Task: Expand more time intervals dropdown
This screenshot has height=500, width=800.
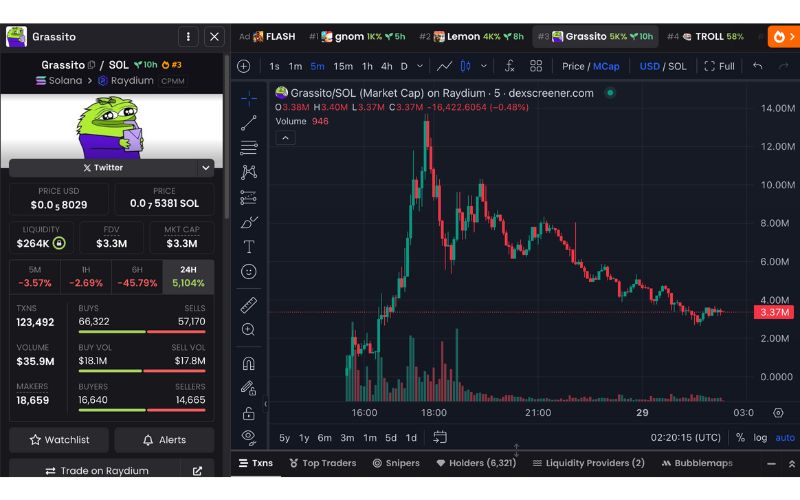Action: point(420,66)
